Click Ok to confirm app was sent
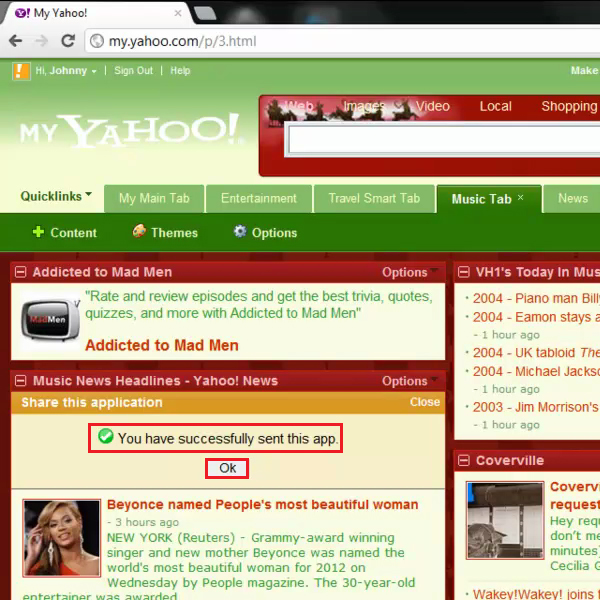Viewport: 600px width, 600px height. [x=227, y=468]
